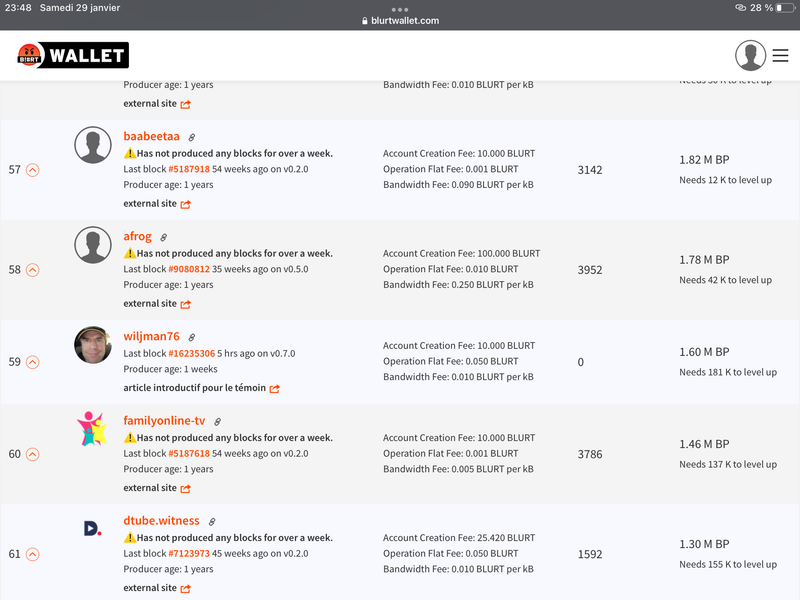Click the Blurt Wallet logo

point(73,56)
